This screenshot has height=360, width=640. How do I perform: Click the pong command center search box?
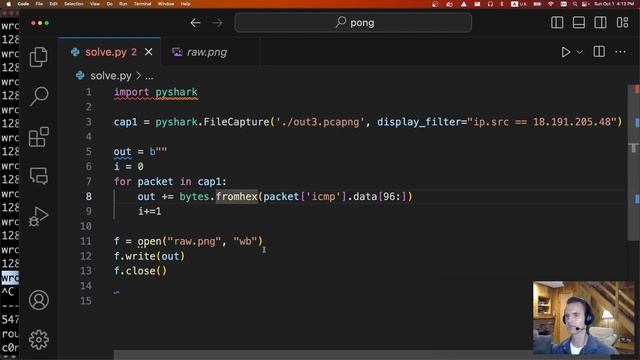(353, 22)
